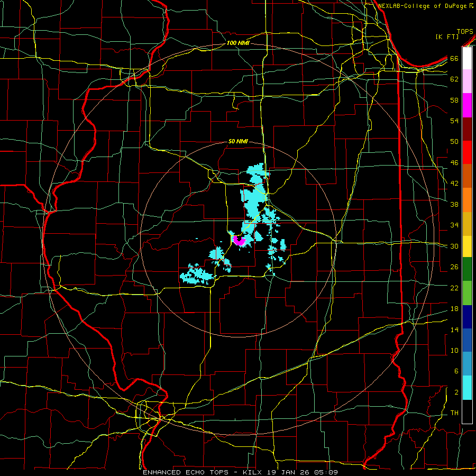This screenshot has width=476, height=476.
Task: Click the black TH threshold swatch
Action: pyautogui.click(x=467, y=411)
